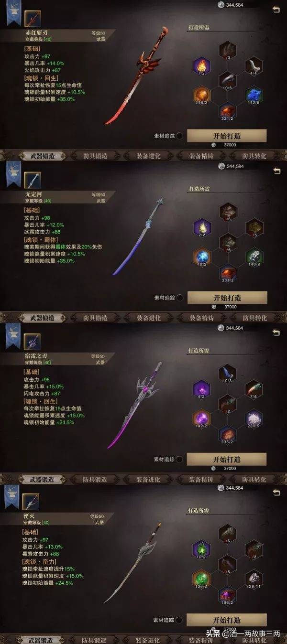This screenshot has height=644, width=287.
Task: Select the blue crystal material showing 142/6
Action: [253, 96]
